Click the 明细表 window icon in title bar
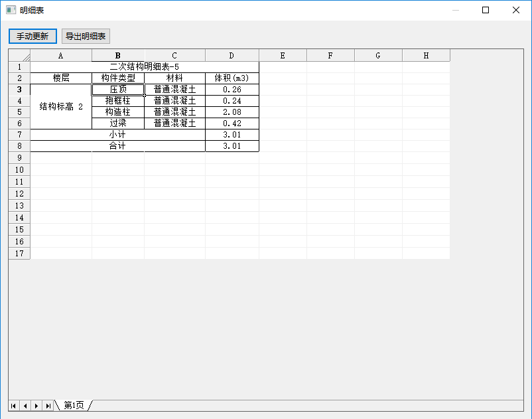Screen dimensions: 532x419 pos(11,10)
